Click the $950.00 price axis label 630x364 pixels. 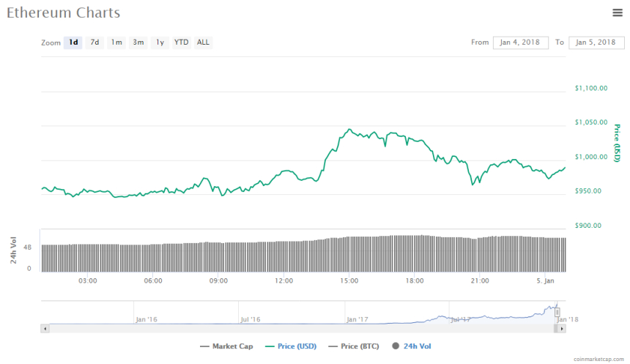point(588,191)
